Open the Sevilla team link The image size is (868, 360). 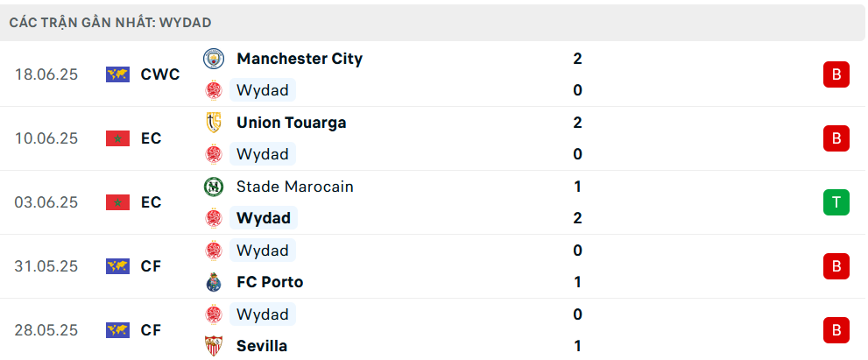pyautogui.click(x=261, y=346)
